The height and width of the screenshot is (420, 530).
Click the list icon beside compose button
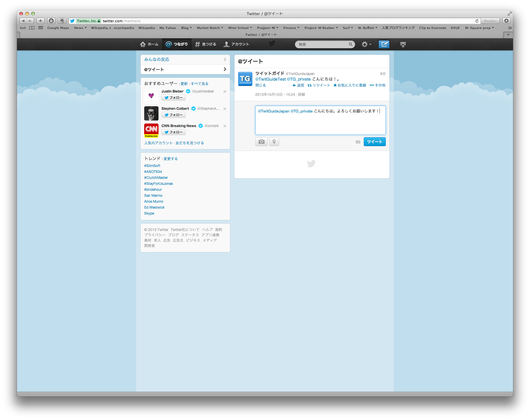click(403, 44)
